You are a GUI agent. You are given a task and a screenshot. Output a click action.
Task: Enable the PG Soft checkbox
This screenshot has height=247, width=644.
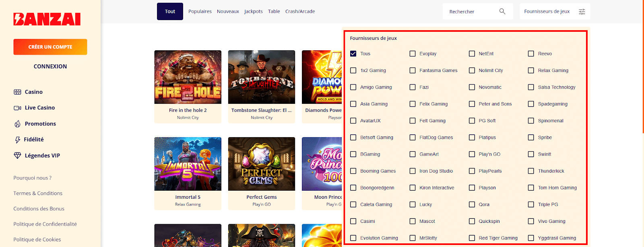click(472, 121)
